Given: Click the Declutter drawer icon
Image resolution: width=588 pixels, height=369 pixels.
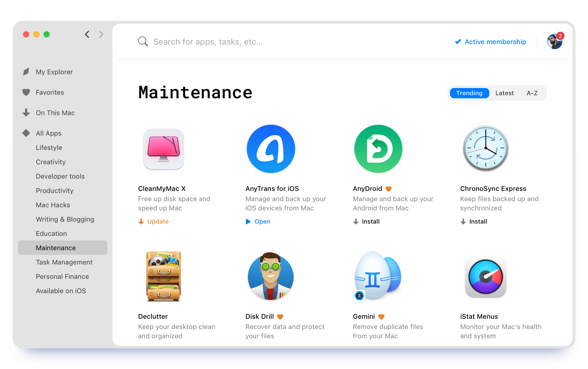Looking at the screenshot, I should (163, 276).
